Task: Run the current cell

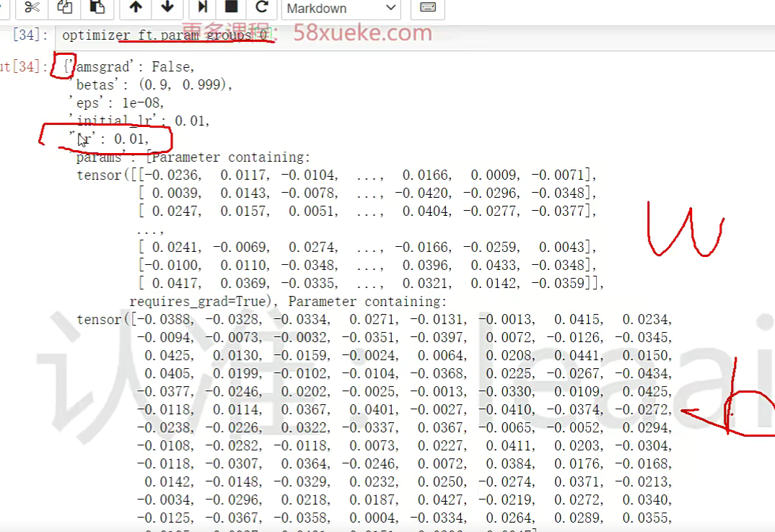Action: tap(202, 8)
